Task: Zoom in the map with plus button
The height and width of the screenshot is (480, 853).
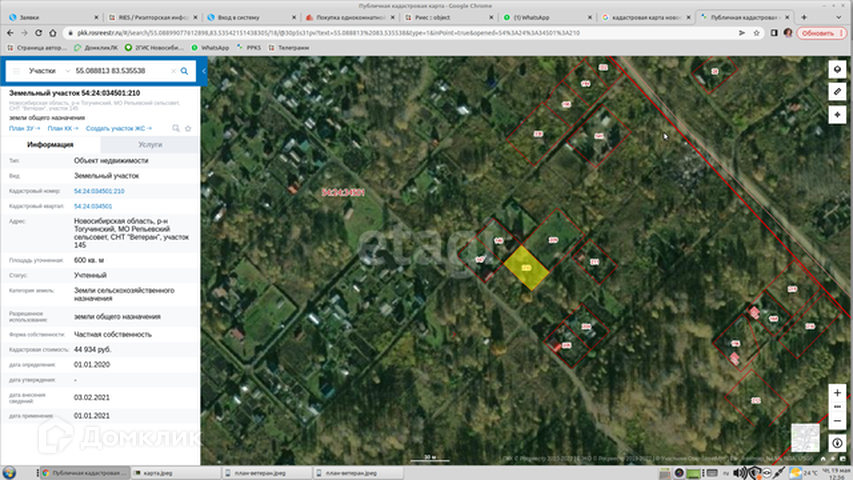Action: (837, 392)
